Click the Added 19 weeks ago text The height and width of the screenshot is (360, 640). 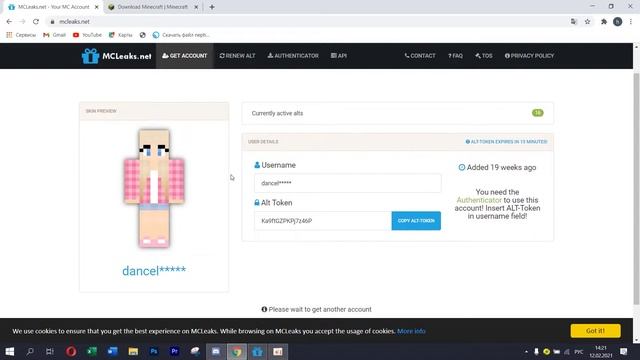tap(497, 167)
